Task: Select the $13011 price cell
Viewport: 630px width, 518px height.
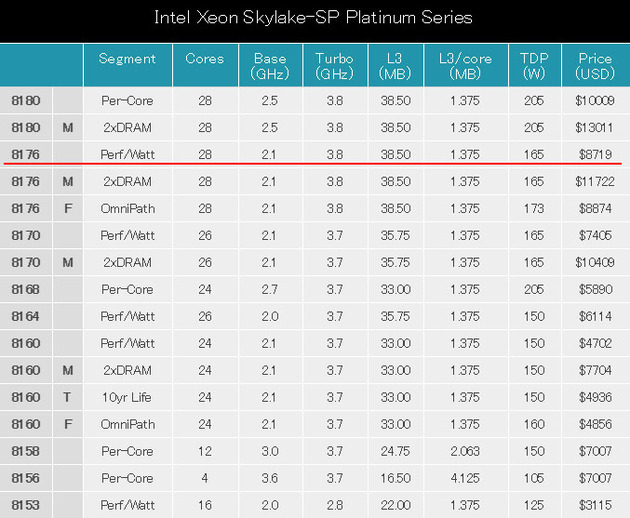Action: click(x=595, y=127)
